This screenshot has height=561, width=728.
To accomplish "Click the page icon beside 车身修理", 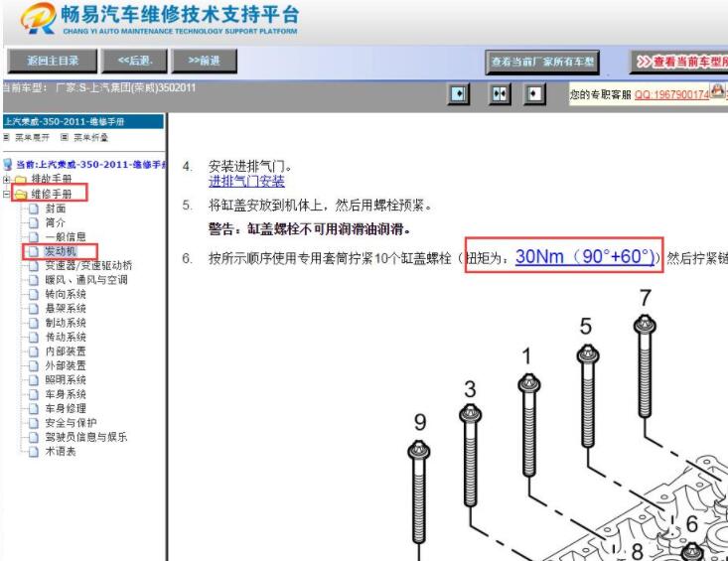I will [34, 409].
